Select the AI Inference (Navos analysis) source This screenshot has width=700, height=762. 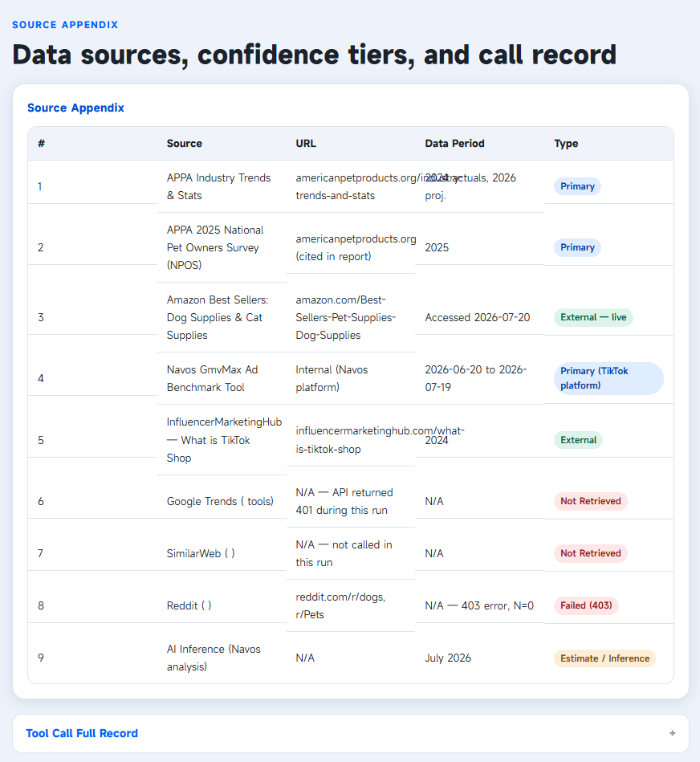(214, 658)
